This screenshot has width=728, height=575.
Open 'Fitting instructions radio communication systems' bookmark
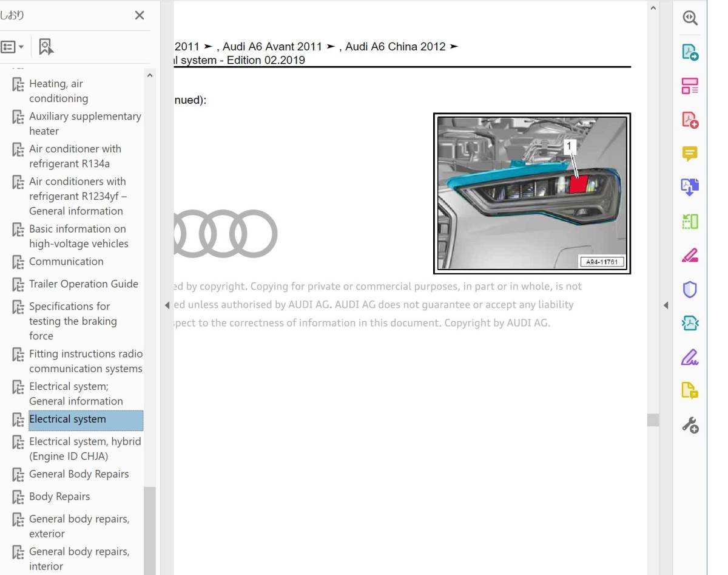tap(86, 361)
